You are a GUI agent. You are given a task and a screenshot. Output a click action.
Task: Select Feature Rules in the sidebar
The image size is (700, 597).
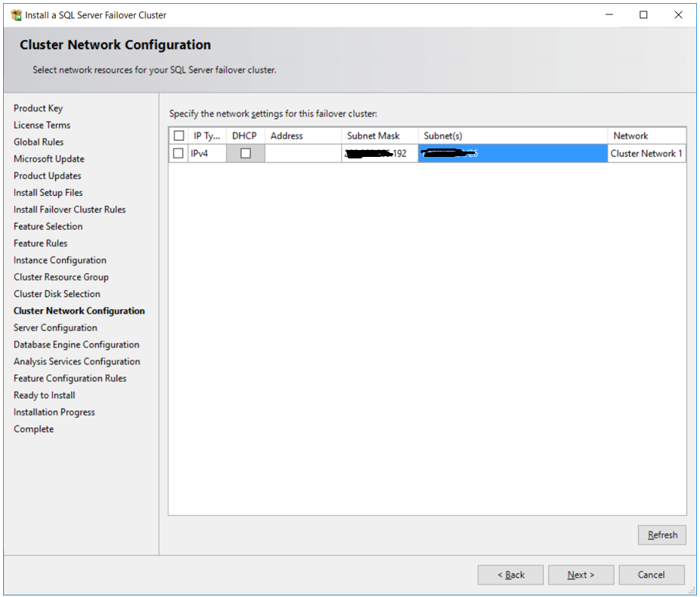[x=41, y=243]
